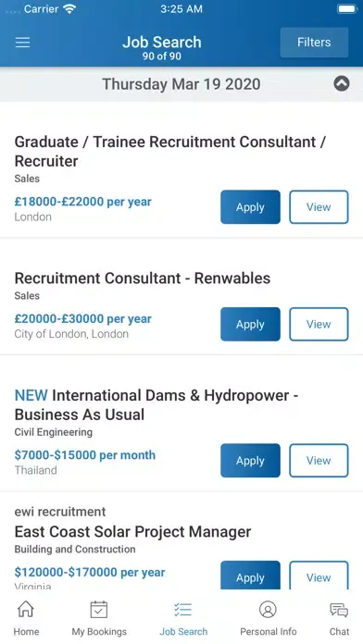This screenshot has width=363, height=644.
Task: Tap the Home icon in bottom bar
Action: [x=26, y=610]
